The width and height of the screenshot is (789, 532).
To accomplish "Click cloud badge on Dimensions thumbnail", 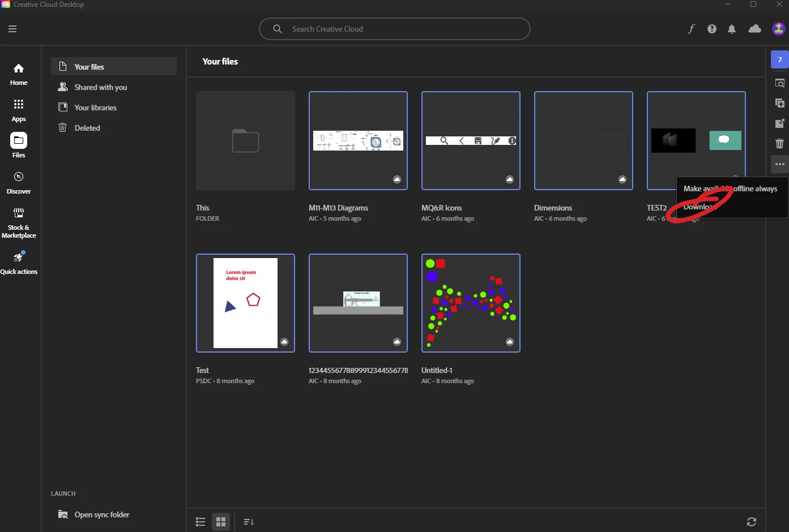I will (622, 179).
